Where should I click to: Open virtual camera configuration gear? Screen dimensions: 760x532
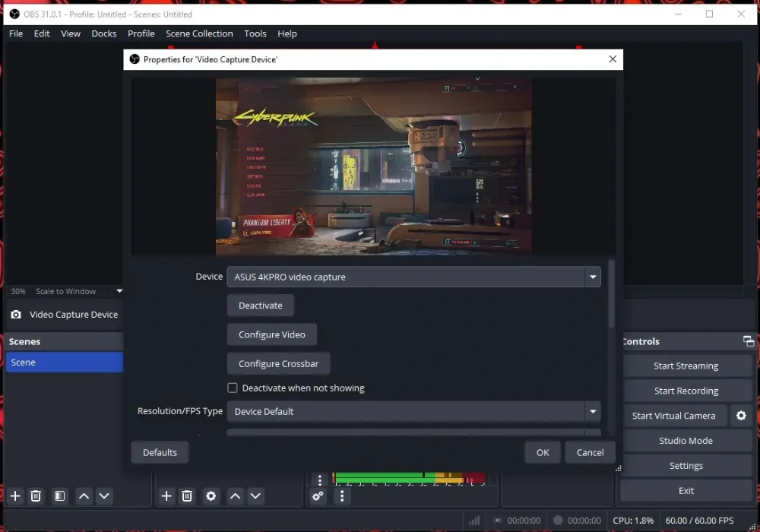[741, 416]
